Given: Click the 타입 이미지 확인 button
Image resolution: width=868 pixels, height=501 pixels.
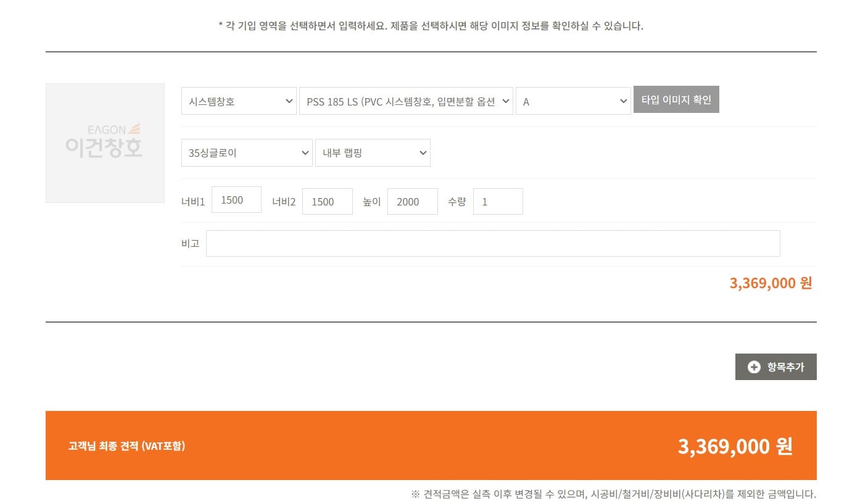Looking at the screenshot, I should click(x=676, y=100).
